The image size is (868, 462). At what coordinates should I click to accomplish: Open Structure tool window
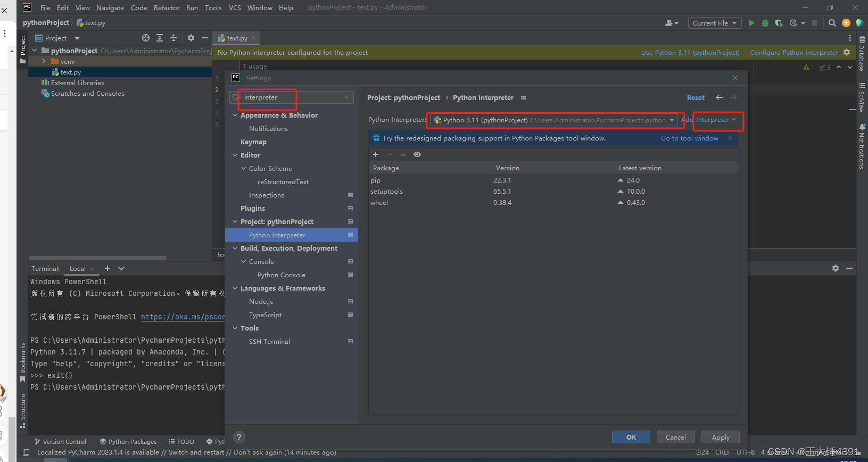tap(22, 411)
